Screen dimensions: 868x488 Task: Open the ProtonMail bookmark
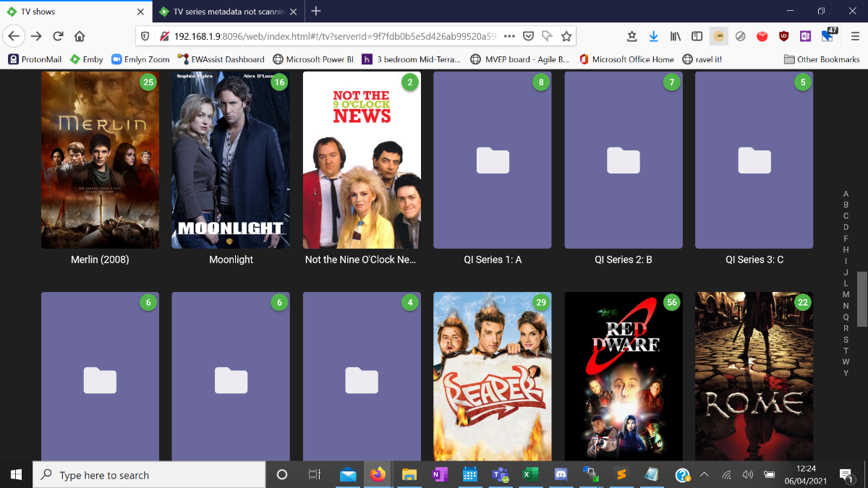coord(35,59)
